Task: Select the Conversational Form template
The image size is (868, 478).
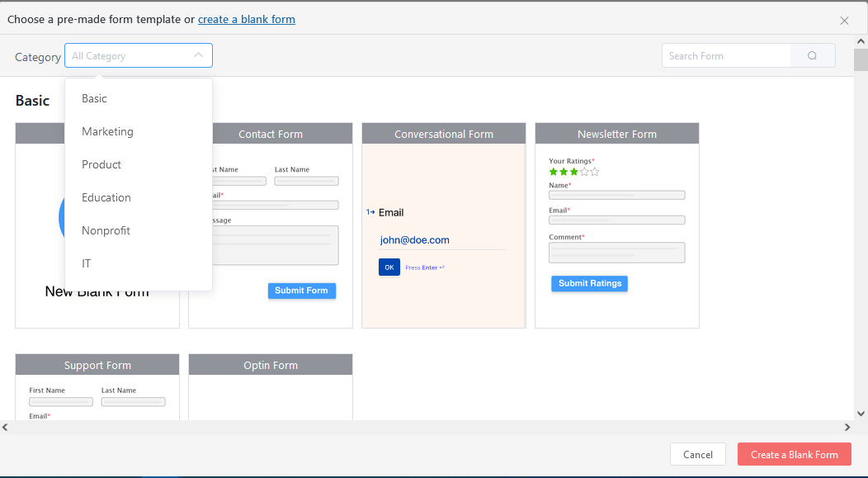Action: (x=443, y=225)
